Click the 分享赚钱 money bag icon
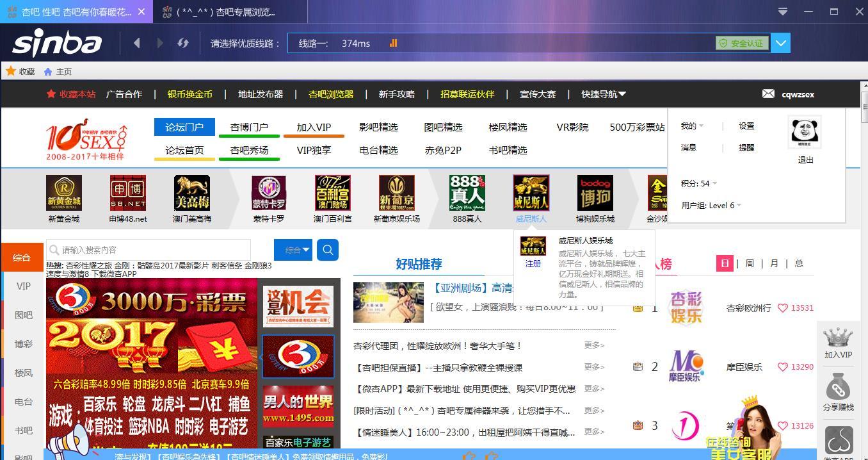This screenshot has height=460, width=868. point(838,388)
